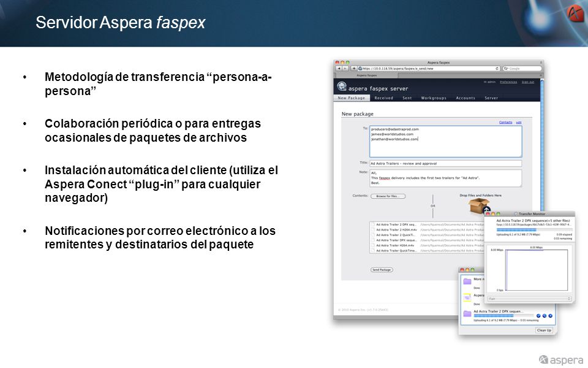Click the Google search magnifier icon

[507, 69]
